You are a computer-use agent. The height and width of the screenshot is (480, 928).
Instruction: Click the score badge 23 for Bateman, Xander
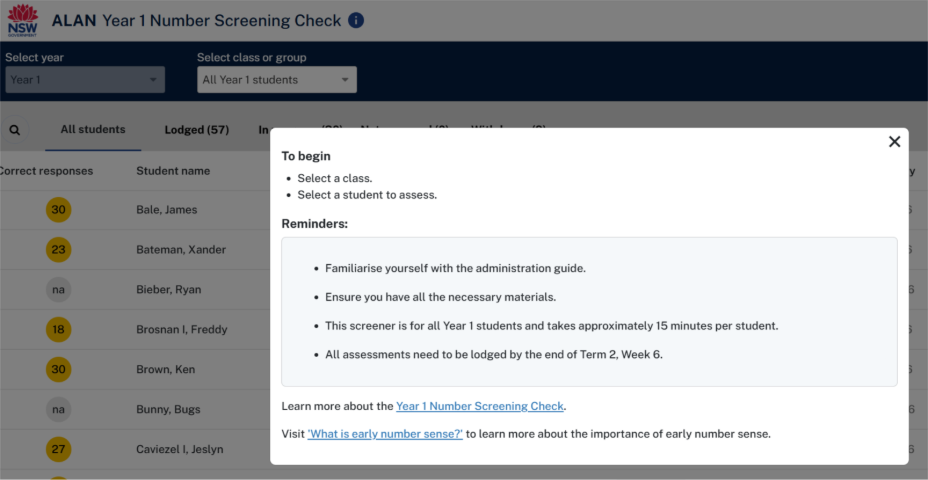[59, 250]
